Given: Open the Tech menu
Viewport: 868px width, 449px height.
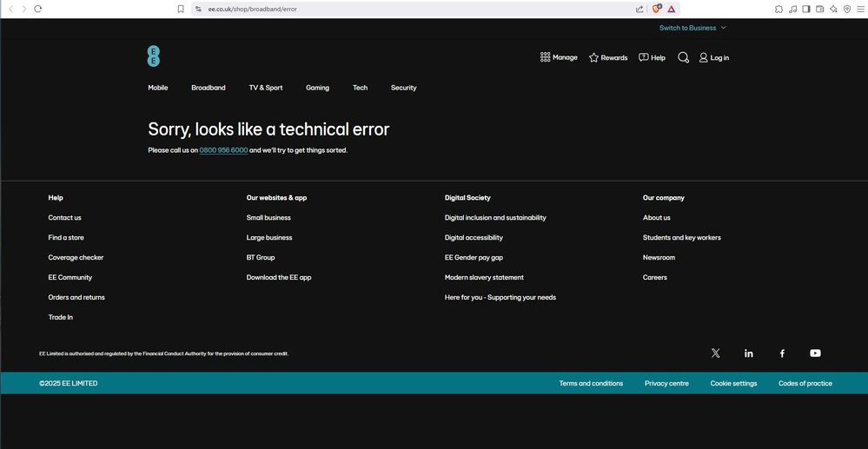Looking at the screenshot, I should pyautogui.click(x=360, y=88).
